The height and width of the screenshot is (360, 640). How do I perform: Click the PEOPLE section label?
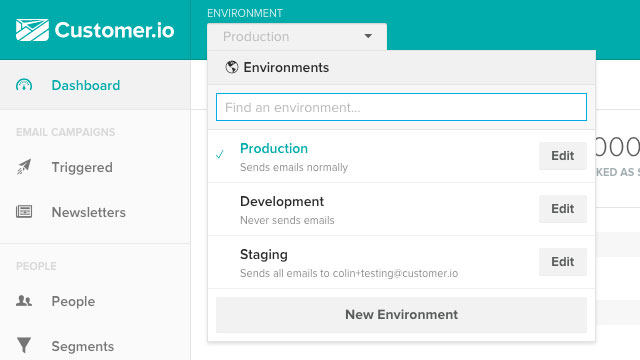click(x=36, y=266)
